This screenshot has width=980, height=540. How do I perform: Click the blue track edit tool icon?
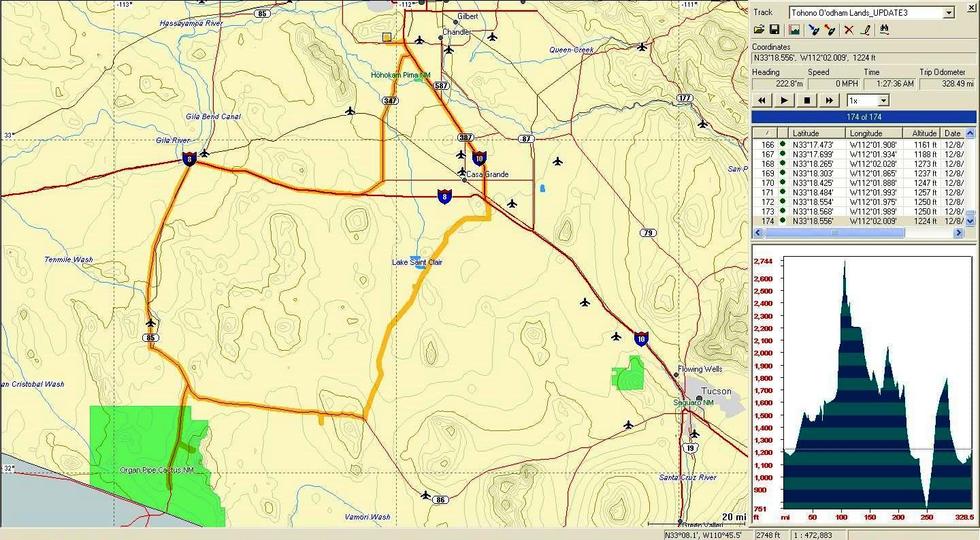point(813,29)
